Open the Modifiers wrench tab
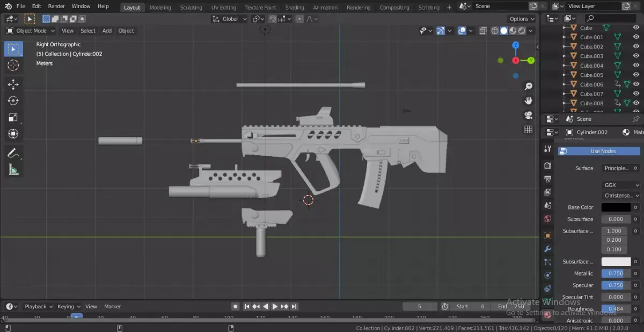The image size is (644, 332). 547,249
